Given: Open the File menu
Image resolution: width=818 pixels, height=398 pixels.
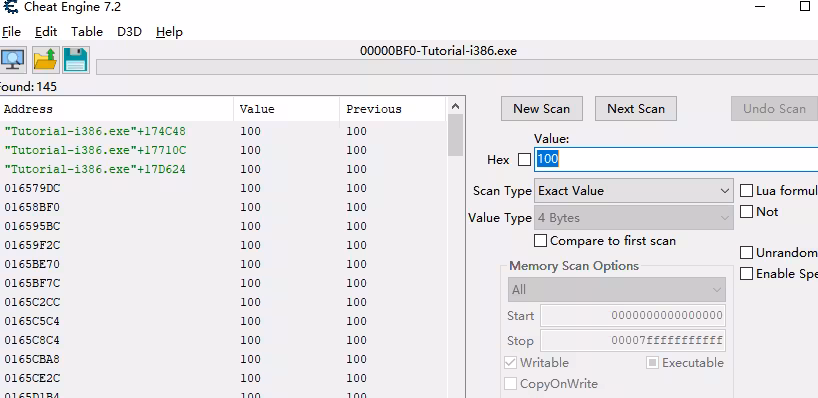Looking at the screenshot, I should (11, 32).
